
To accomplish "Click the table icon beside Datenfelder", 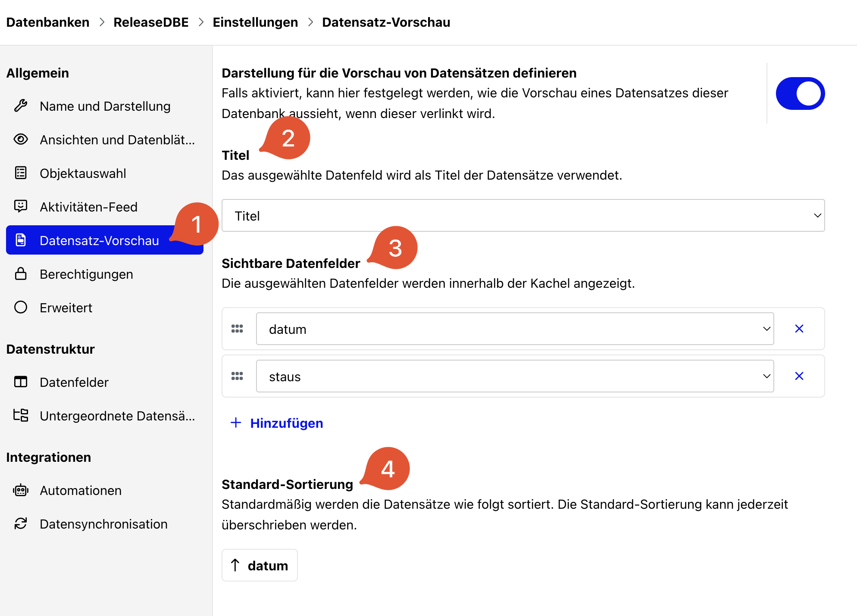I will 21,382.
